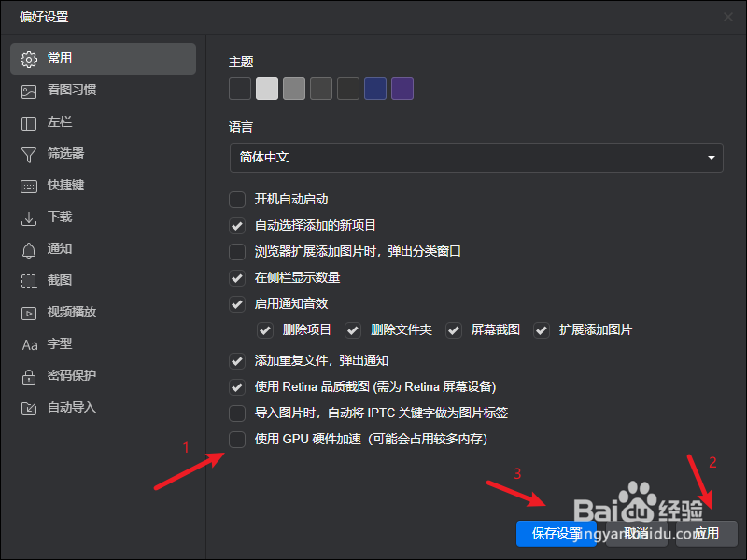Click the blue 保存设置 button
Screen dimensions: 747x560
pos(557,533)
